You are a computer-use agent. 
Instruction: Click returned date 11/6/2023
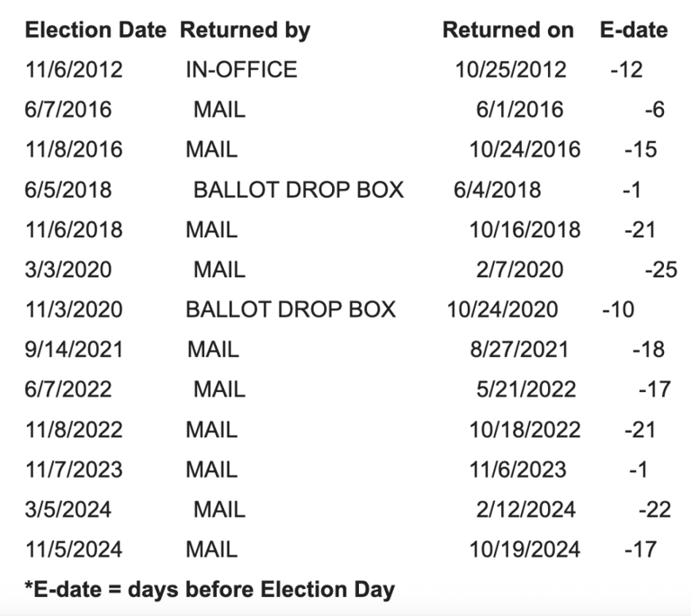[517, 469]
